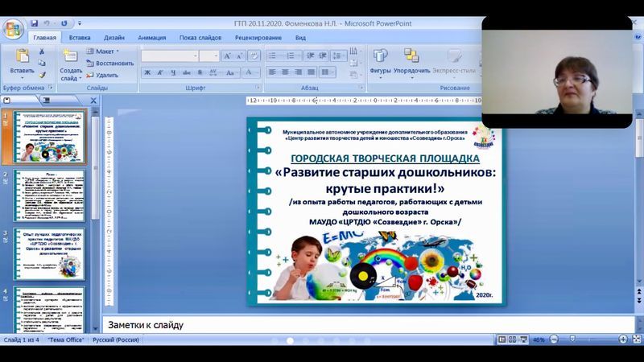Toggle italic К formatting
This screenshot has height=362, width=644.
pyautogui.click(x=160, y=72)
